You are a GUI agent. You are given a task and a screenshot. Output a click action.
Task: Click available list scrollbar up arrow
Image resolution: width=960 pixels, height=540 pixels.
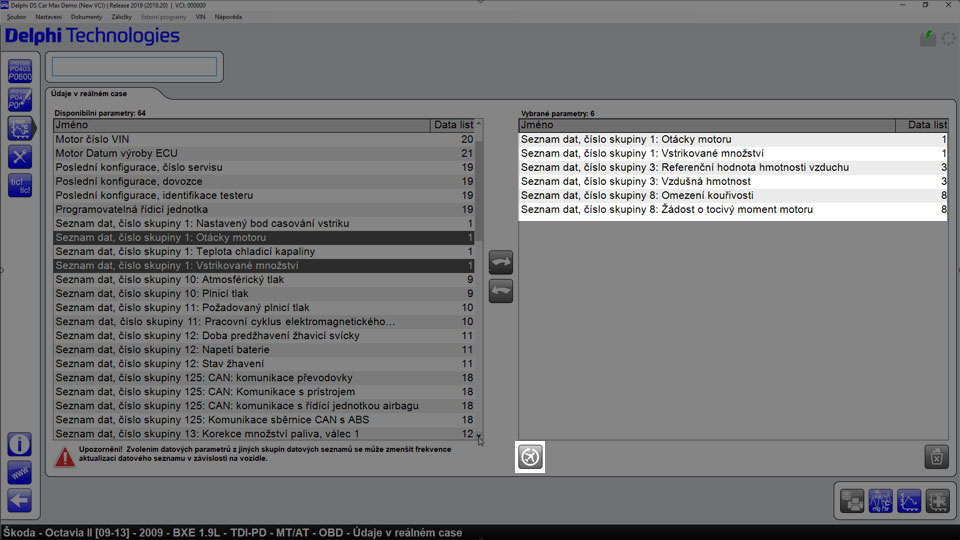point(479,124)
